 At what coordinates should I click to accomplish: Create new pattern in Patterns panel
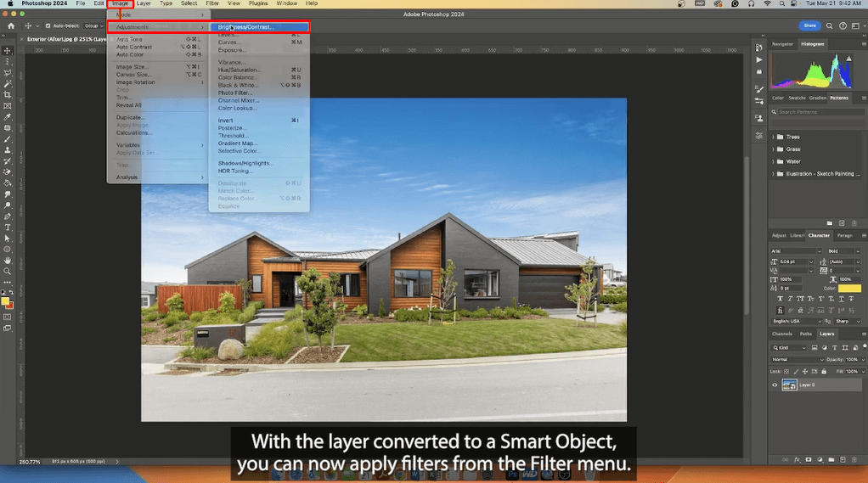(842, 223)
